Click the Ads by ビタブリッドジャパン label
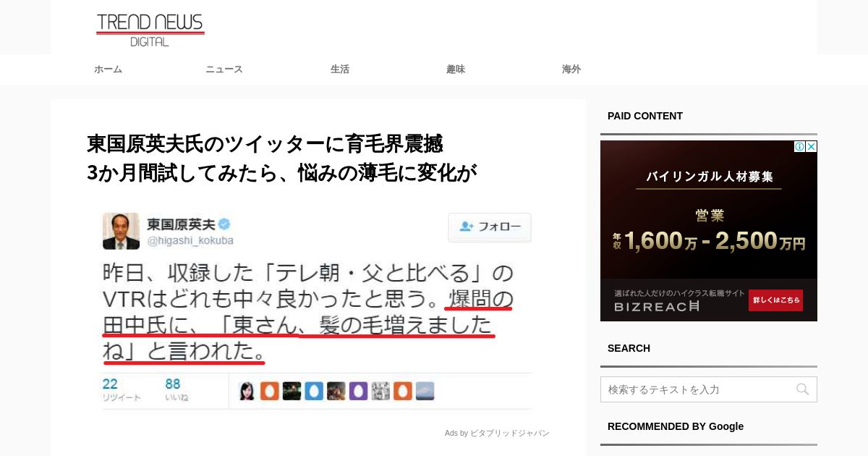The height and width of the screenshot is (456, 868). tap(497, 433)
